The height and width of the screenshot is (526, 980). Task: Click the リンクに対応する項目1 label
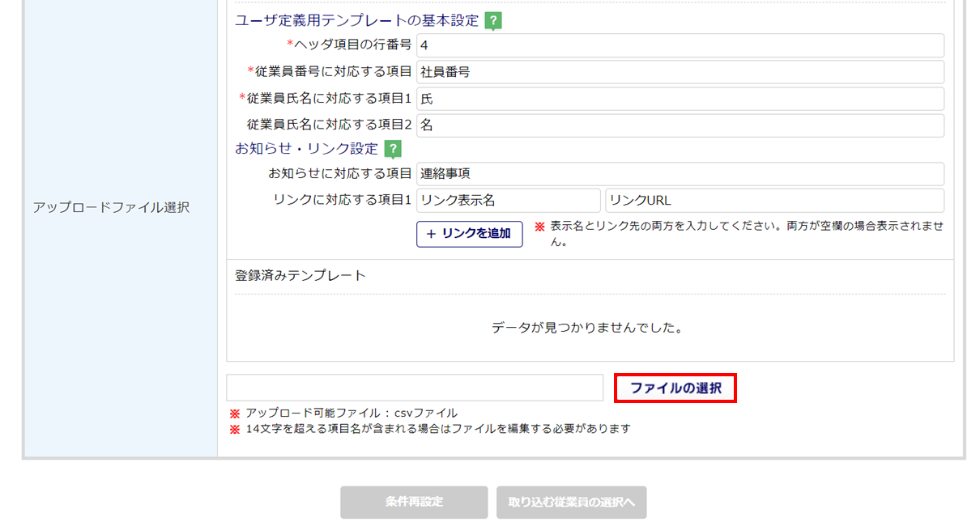pos(343,200)
